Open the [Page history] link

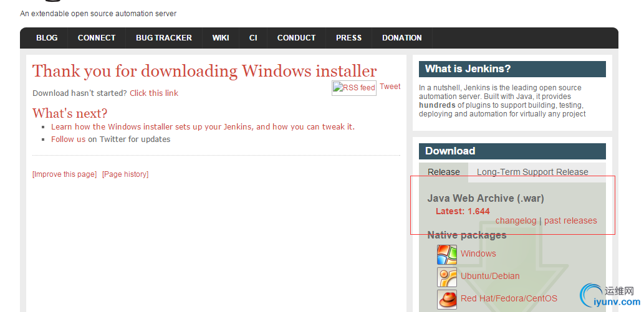pyautogui.click(x=125, y=174)
